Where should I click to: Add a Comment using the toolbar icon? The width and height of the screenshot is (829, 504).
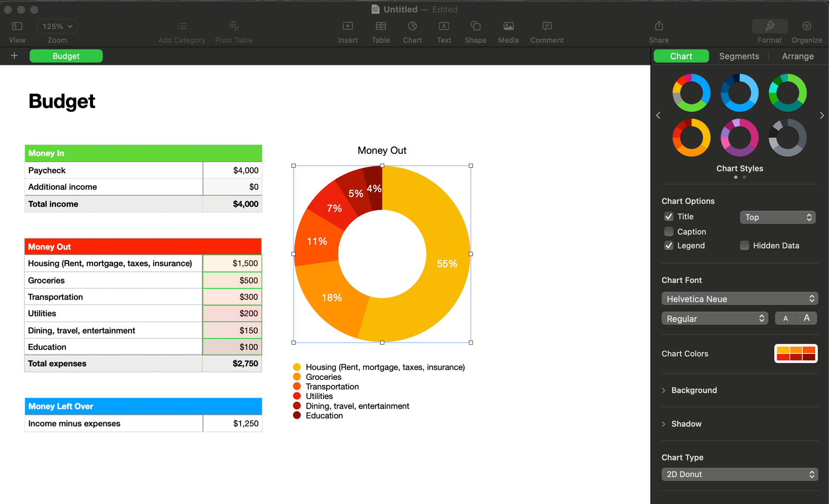pyautogui.click(x=547, y=26)
